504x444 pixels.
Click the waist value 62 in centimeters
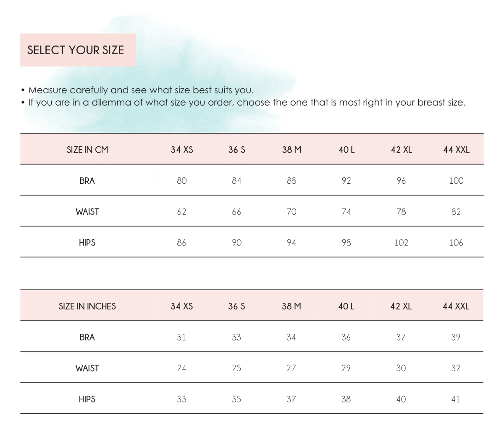click(181, 211)
